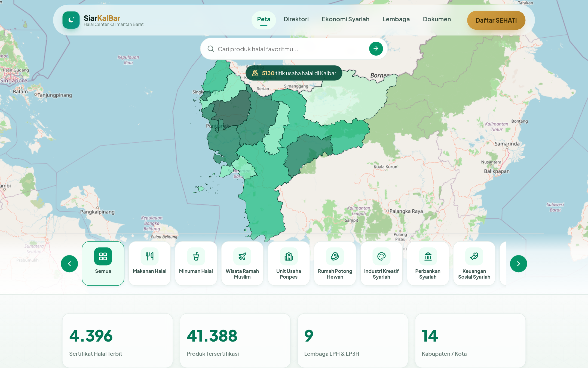Open the Ekonomi Syariah menu

pyautogui.click(x=345, y=19)
